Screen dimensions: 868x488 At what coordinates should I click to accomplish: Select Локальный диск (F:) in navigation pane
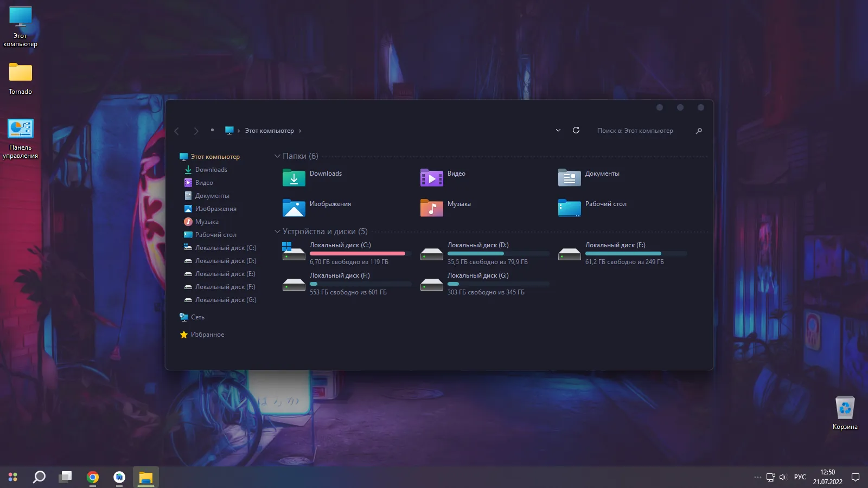coord(220,287)
